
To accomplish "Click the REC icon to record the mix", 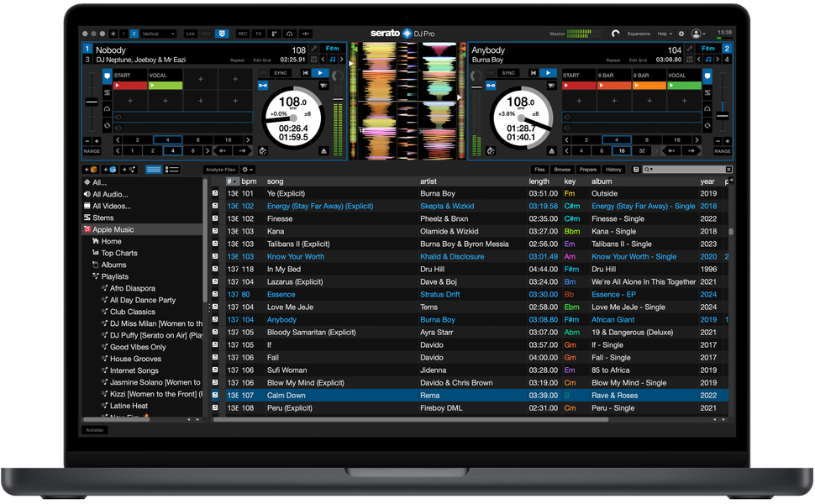I will pos(243,34).
